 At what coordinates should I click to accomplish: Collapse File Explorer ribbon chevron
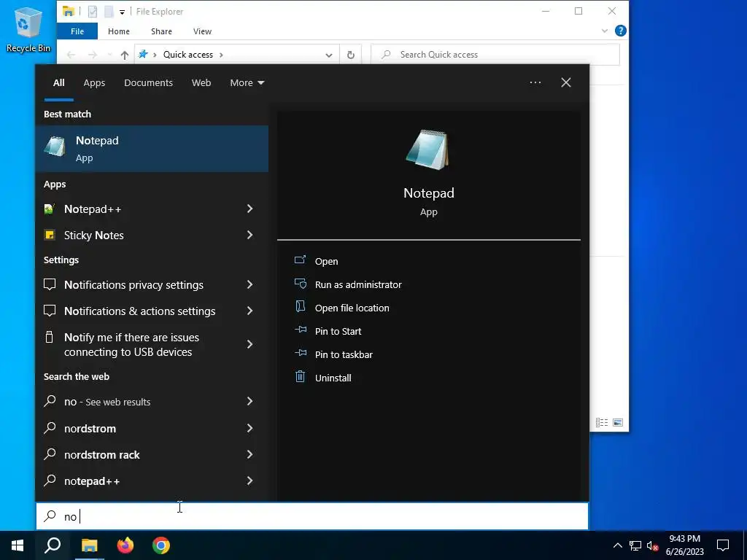[x=605, y=31]
